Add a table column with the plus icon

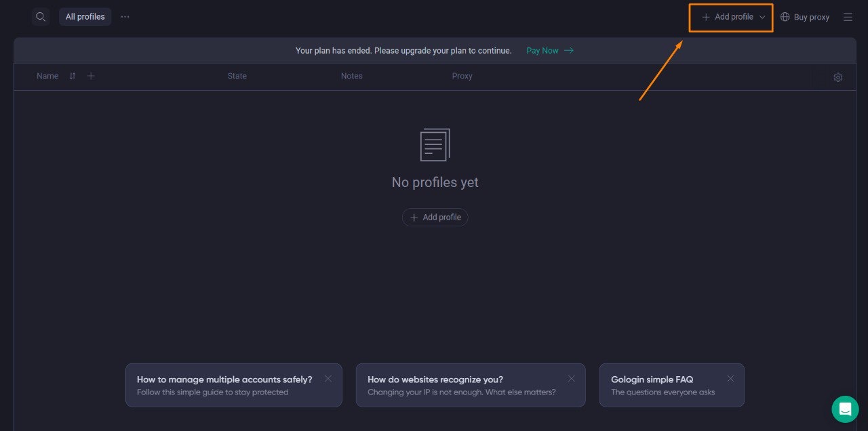[x=91, y=76]
